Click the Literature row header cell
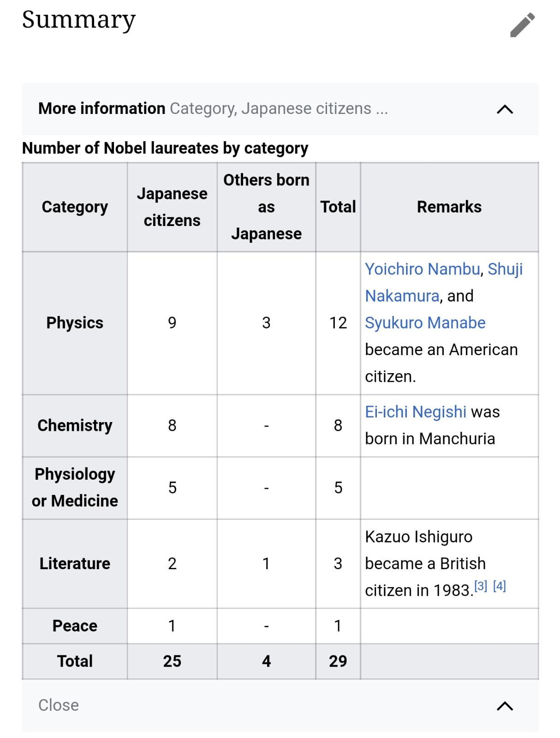The width and height of the screenshot is (560, 738). point(75,564)
